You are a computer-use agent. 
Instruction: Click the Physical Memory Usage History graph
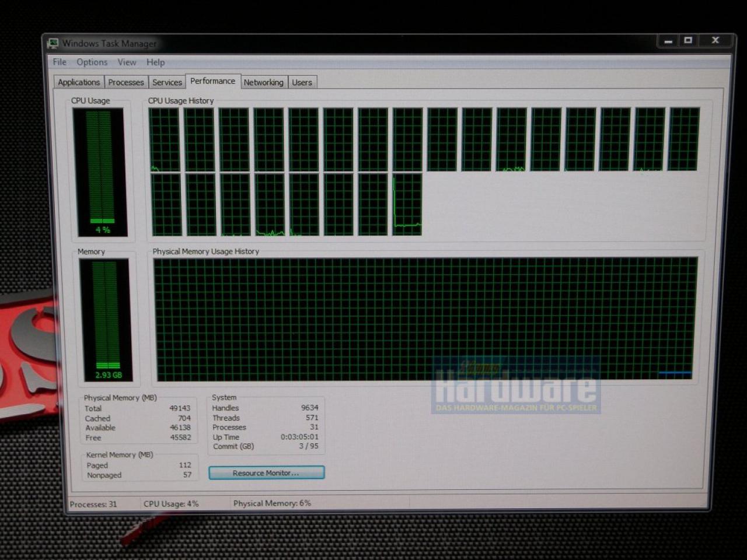coord(425,318)
